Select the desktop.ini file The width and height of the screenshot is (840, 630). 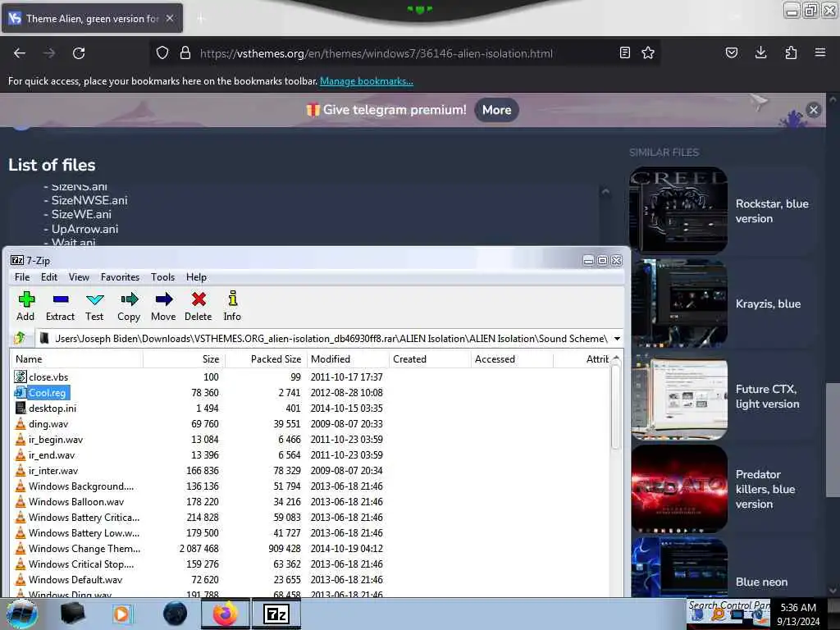pyautogui.click(x=52, y=409)
